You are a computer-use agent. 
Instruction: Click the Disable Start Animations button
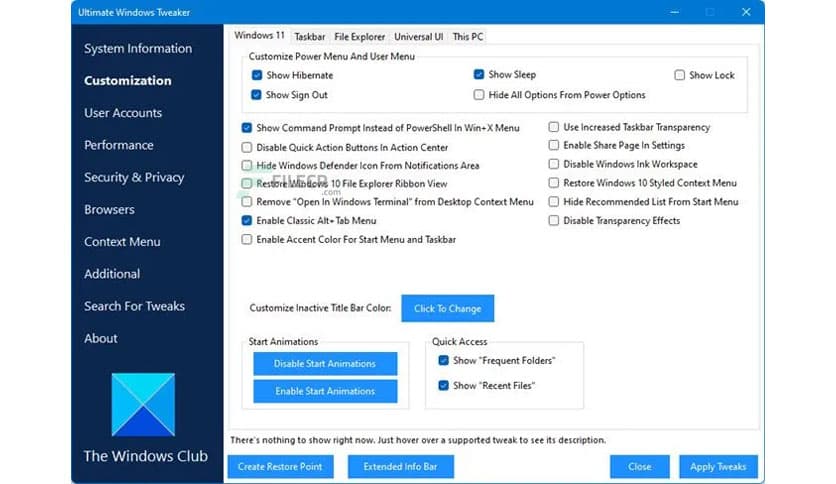tap(325, 364)
